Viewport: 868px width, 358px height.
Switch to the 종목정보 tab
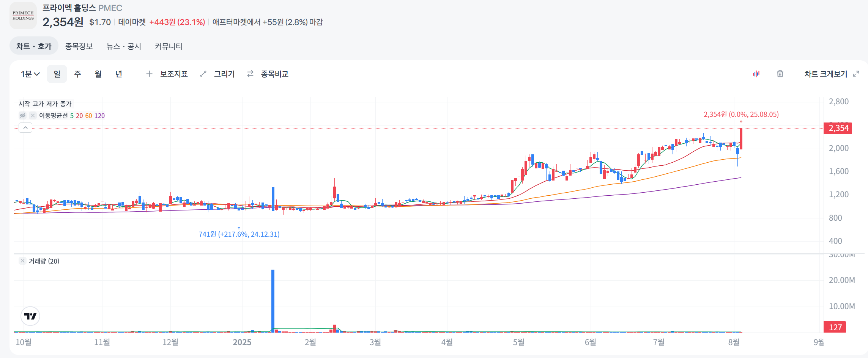[79, 46]
